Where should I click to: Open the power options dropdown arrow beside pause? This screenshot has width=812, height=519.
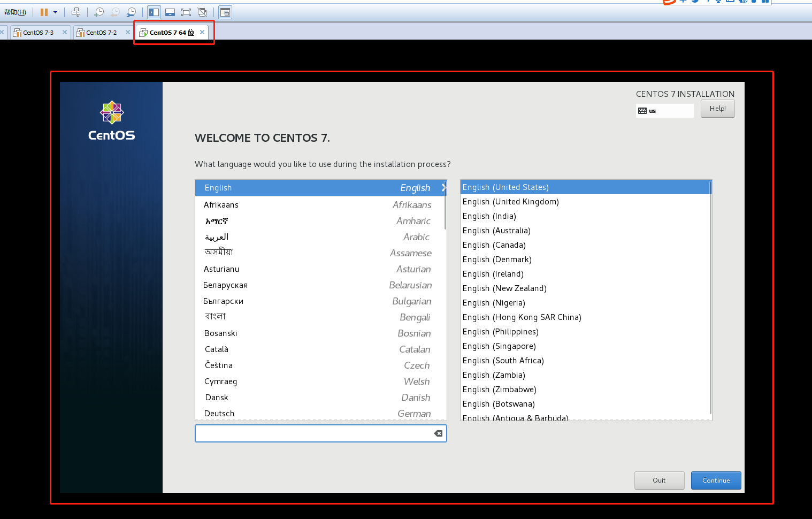click(x=55, y=12)
